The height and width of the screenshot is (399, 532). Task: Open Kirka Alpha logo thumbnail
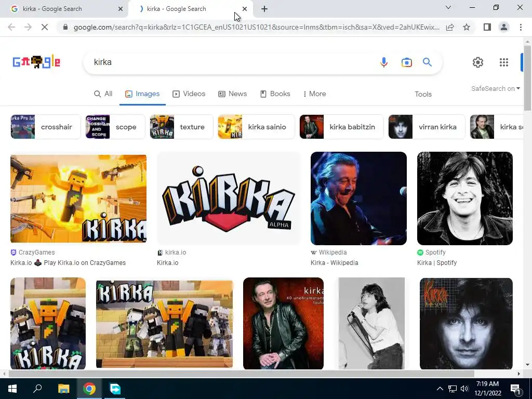click(229, 198)
